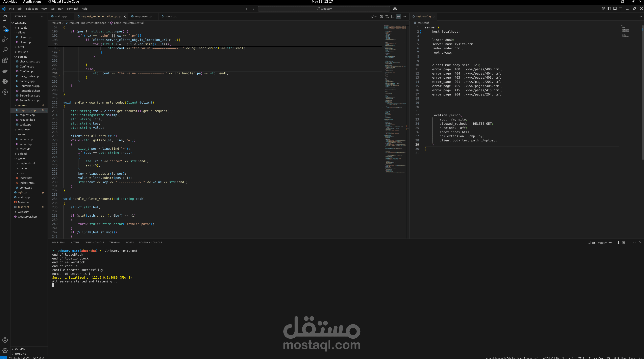This screenshot has height=359, width=644.
Task: Split the terminal
Action: [619, 243]
